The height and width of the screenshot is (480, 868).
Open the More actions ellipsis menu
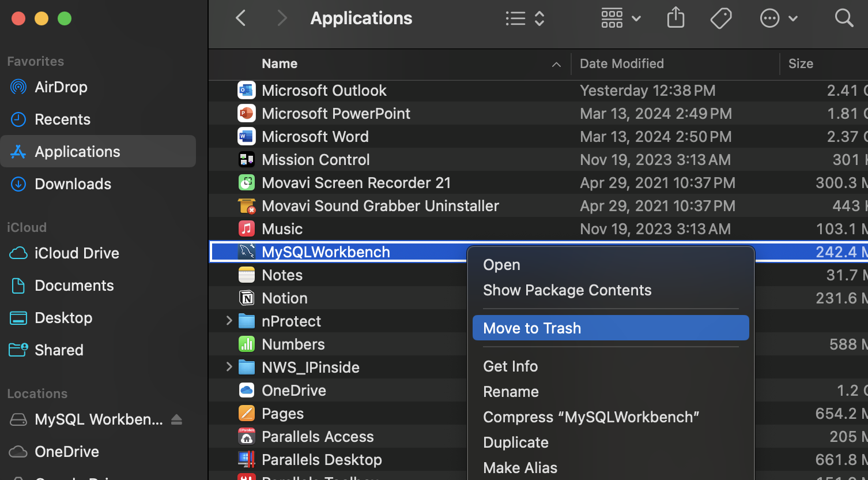pyautogui.click(x=779, y=18)
